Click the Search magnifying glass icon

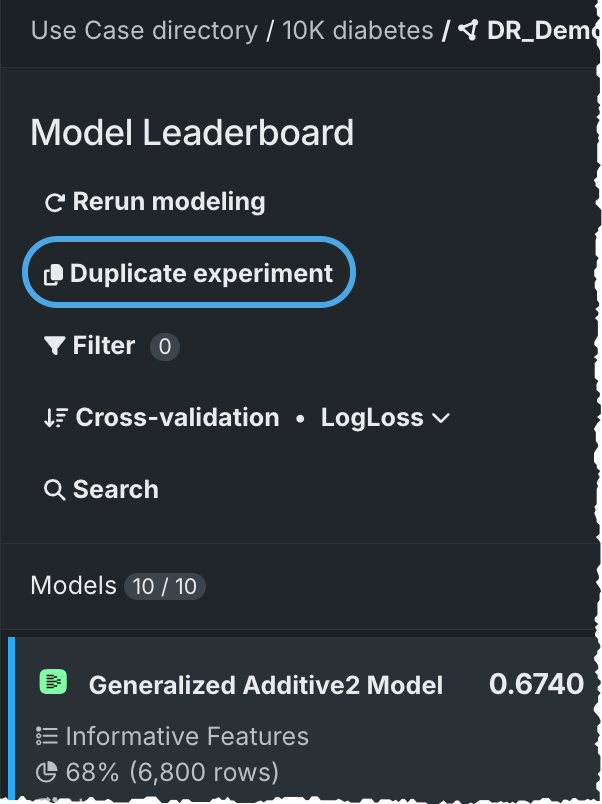pyautogui.click(x=54, y=490)
